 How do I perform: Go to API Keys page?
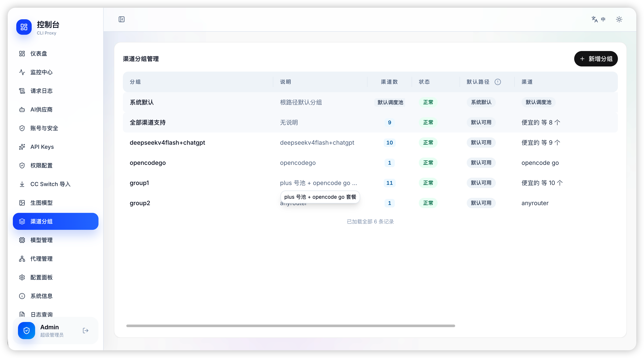pos(55,147)
